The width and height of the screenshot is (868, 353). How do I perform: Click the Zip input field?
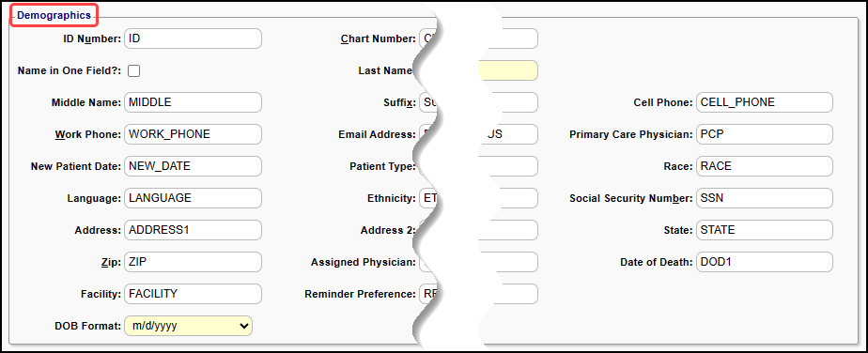tap(194, 262)
